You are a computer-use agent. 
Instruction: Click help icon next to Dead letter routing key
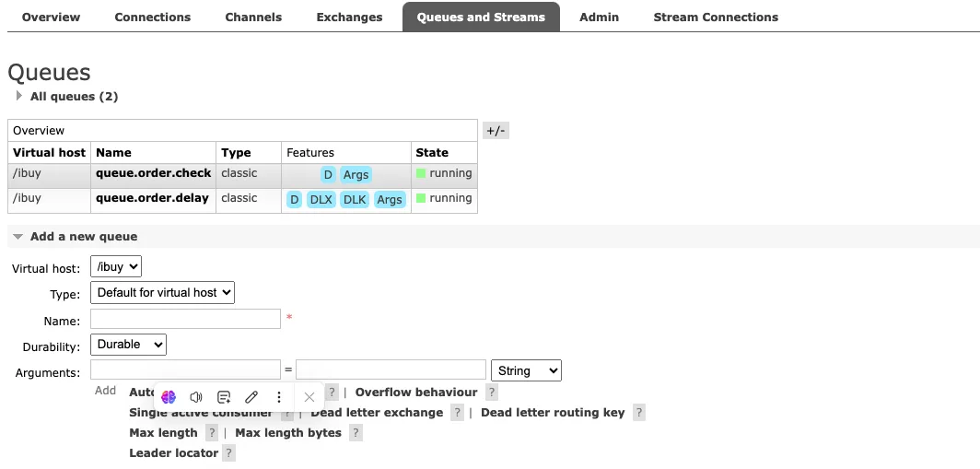tap(639, 413)
